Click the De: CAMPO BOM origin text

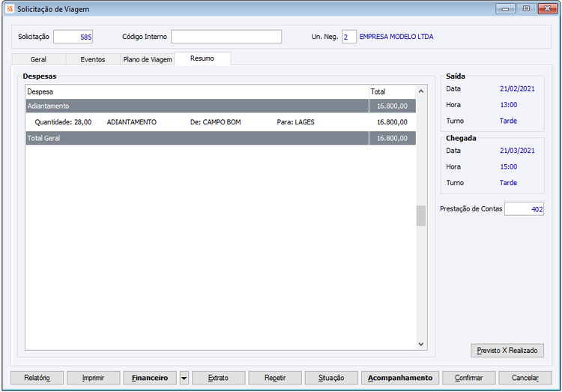point(215,122)
